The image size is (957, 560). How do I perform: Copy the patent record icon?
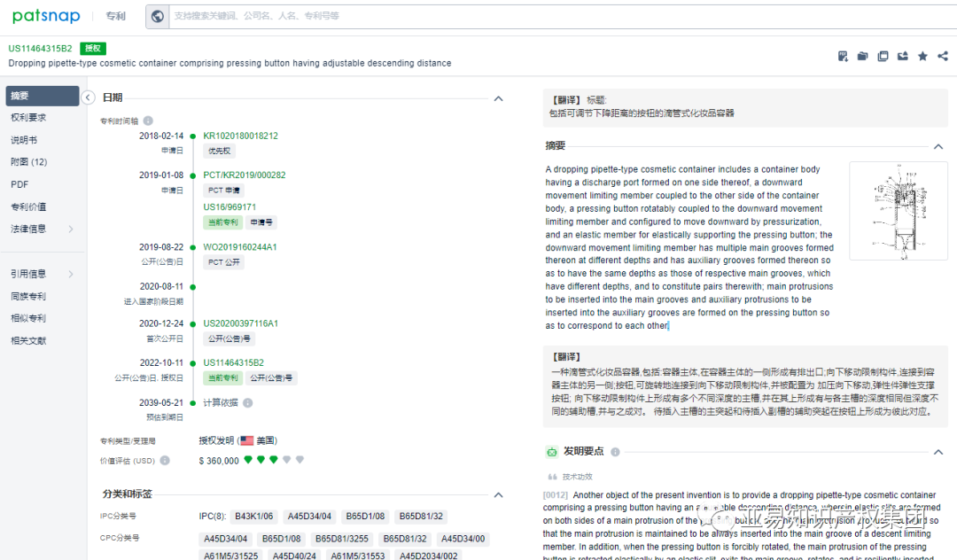(883, 56)
